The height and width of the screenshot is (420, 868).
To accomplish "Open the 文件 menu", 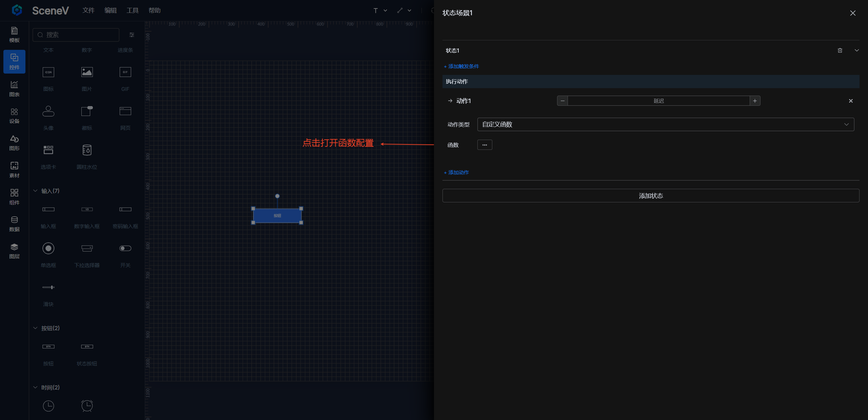I will pyautogui.click(x=88, y=11).
